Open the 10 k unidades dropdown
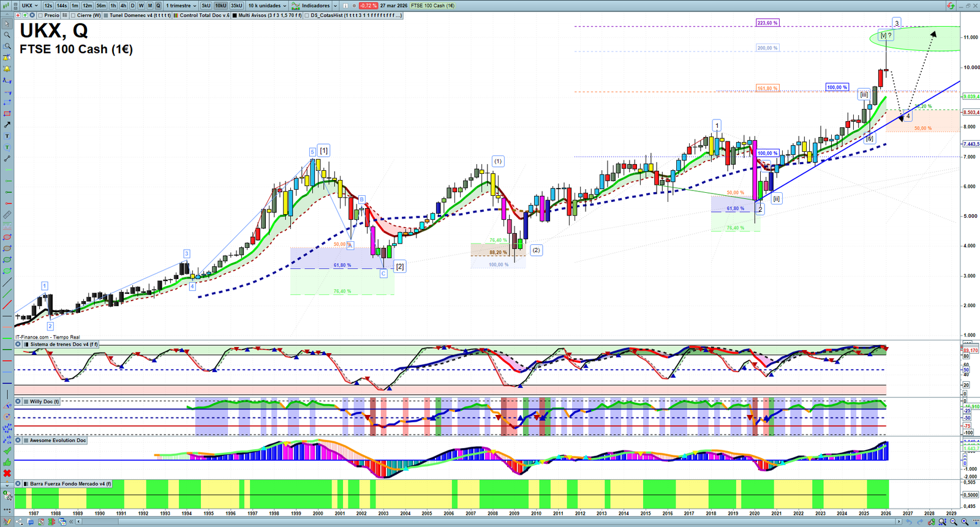 coord(267,6)
